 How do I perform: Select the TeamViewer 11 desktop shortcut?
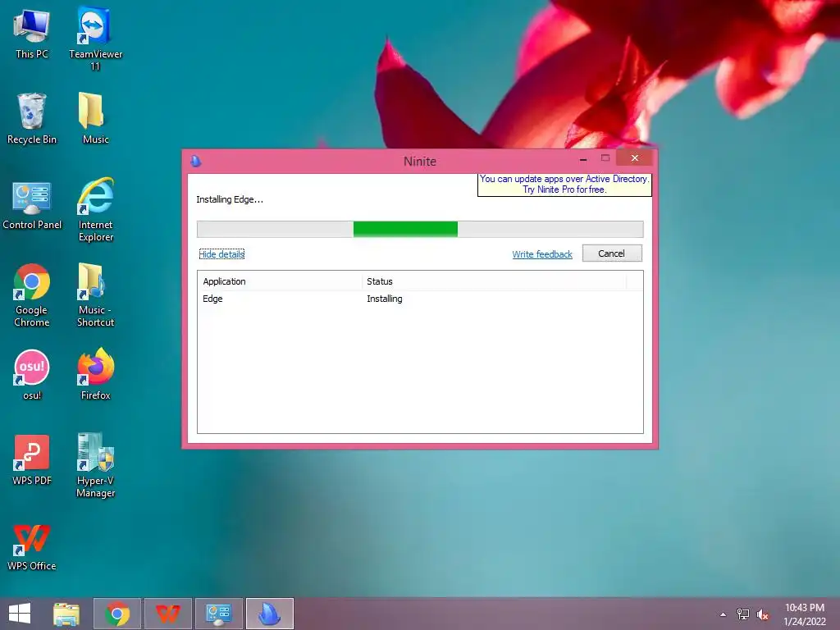pos(95,39)
